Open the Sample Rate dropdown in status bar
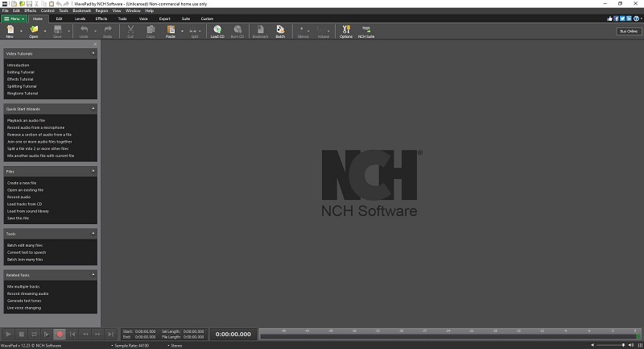 (130, 346)
